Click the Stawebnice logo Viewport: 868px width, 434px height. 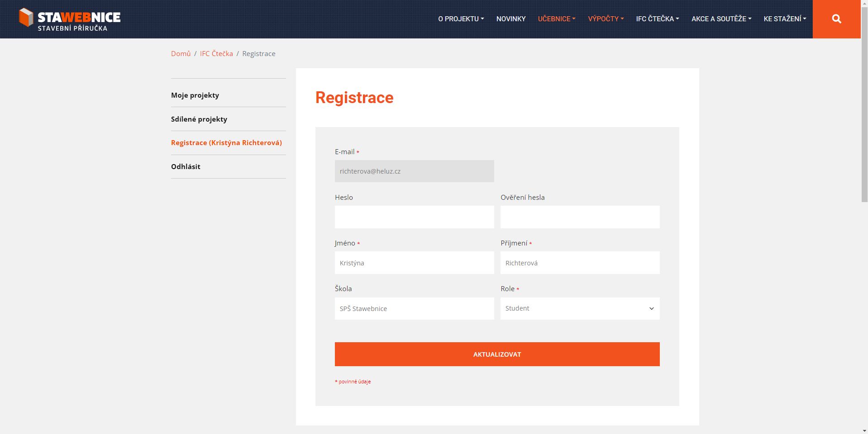(70, 19)
